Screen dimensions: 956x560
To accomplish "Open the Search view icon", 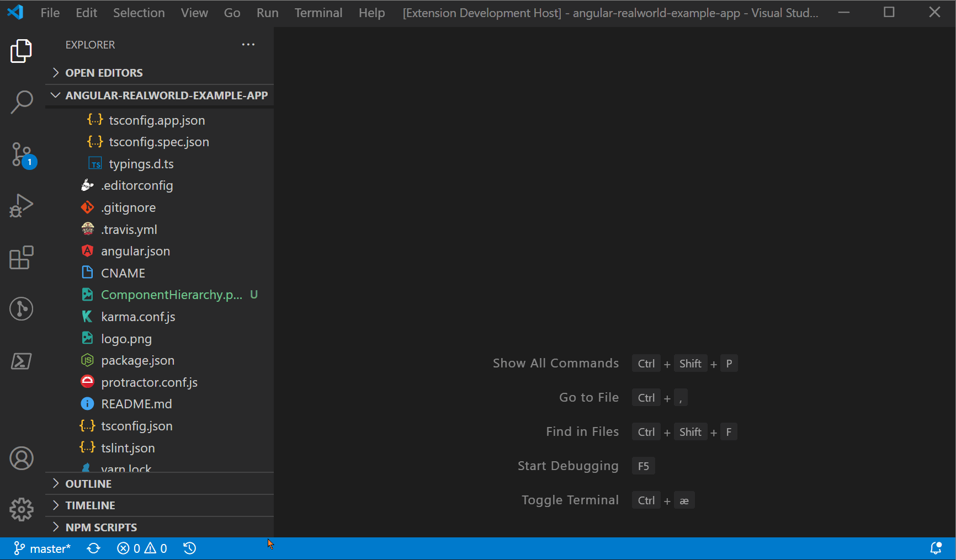I will tap(22, 102).
